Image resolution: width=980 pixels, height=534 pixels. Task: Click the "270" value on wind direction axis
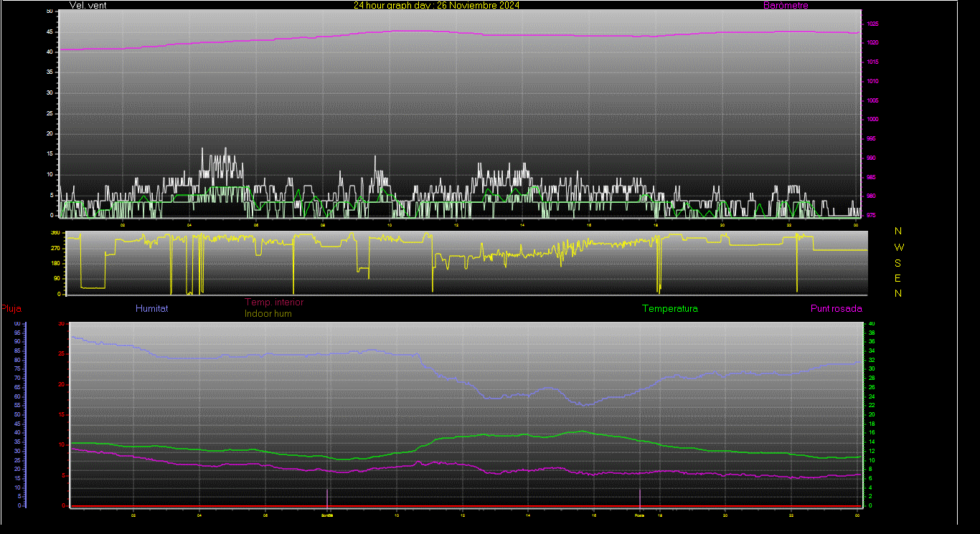(55, 248)
